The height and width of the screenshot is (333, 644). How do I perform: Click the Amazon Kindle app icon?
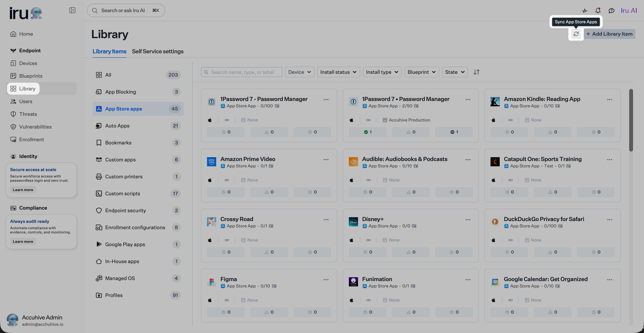coord(495,102)
